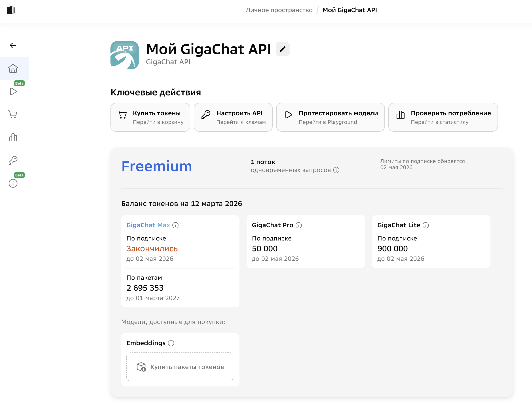The height and width of the screenshot is (405, 532).
Task: Show info about одновременных запросов
Action: click(336, 170)
